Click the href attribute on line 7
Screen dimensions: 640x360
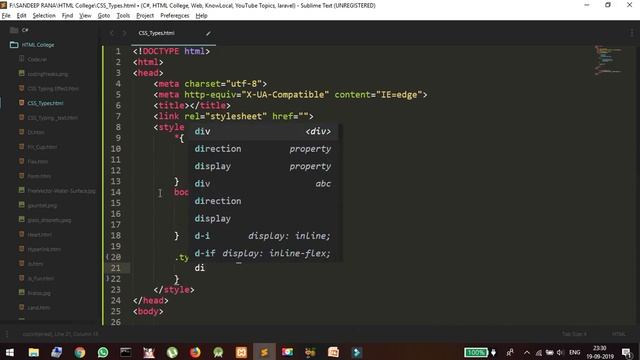pyautogui.click(x=285, y=116)
